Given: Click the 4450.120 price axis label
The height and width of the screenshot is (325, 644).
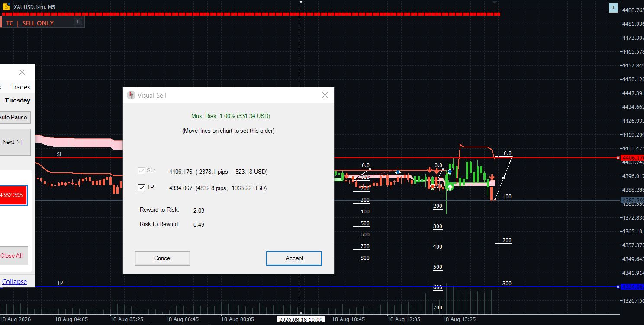Looking at the screenshot, I should 633,80.
